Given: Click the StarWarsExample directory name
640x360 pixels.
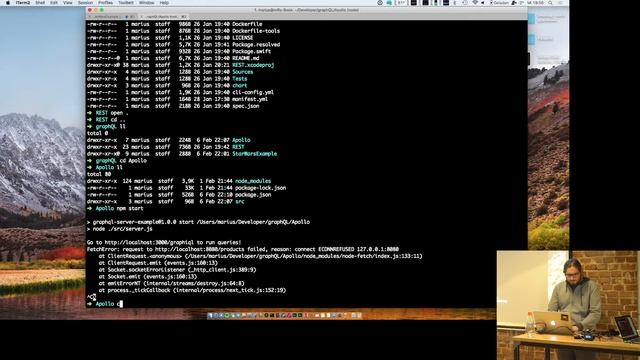Looking at the screenshot, I should point(254,154).
